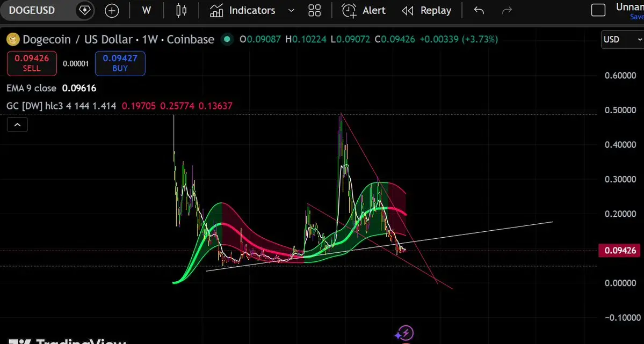Click the 0.09427 BUY button
Viewport: 644px width, 344px height.
point(120,63)
